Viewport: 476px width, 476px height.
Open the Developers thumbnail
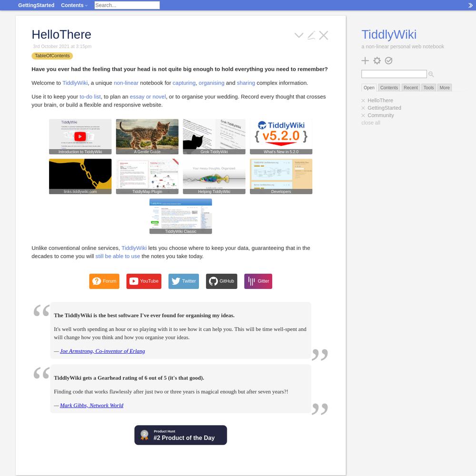281,177
